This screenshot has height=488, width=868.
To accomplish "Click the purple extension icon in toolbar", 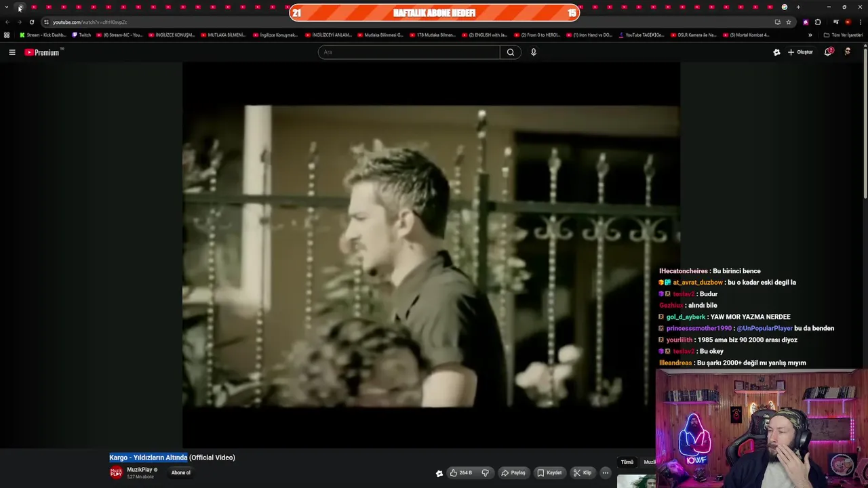I will point(806,22).
